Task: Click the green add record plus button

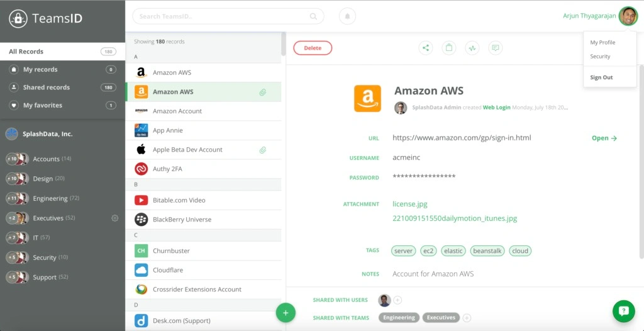Action: click(286, 313)
